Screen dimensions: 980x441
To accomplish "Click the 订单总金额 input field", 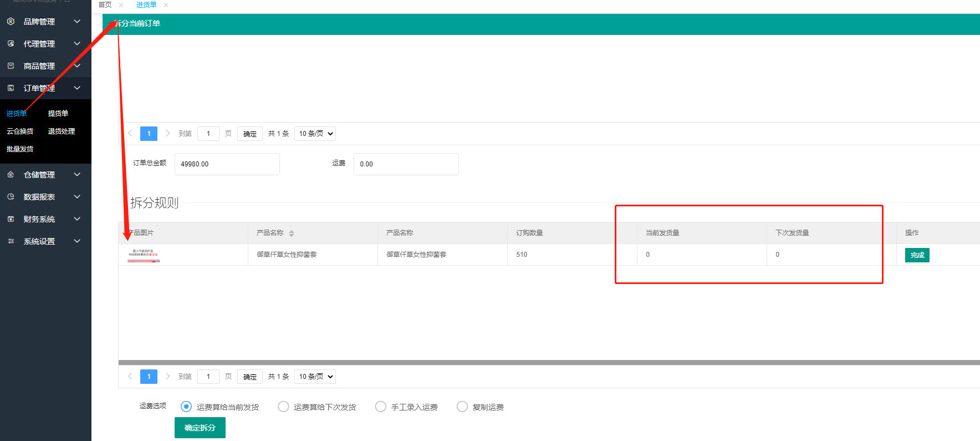I will (227, 164).
